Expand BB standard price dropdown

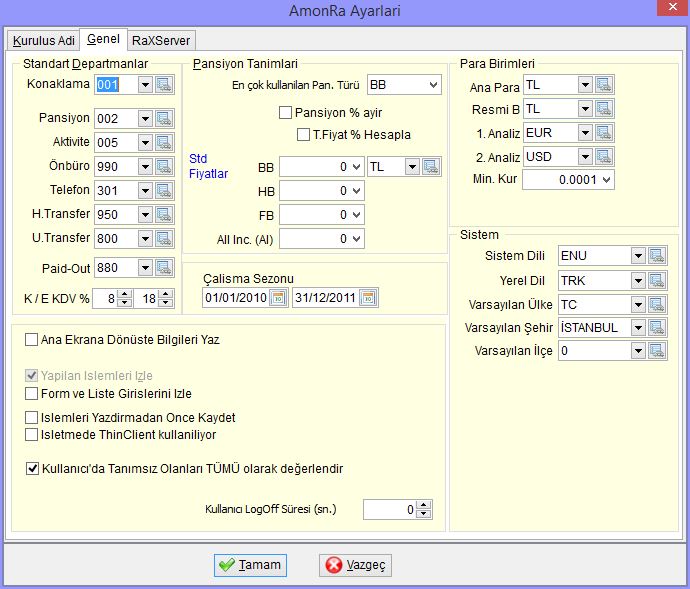(x=357, y=167)
